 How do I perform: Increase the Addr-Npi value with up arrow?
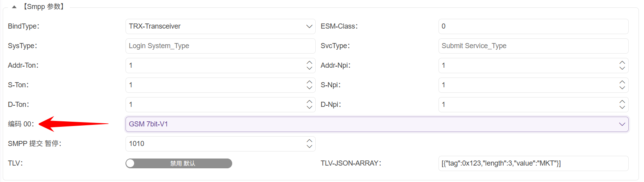(x=622, y=63)
